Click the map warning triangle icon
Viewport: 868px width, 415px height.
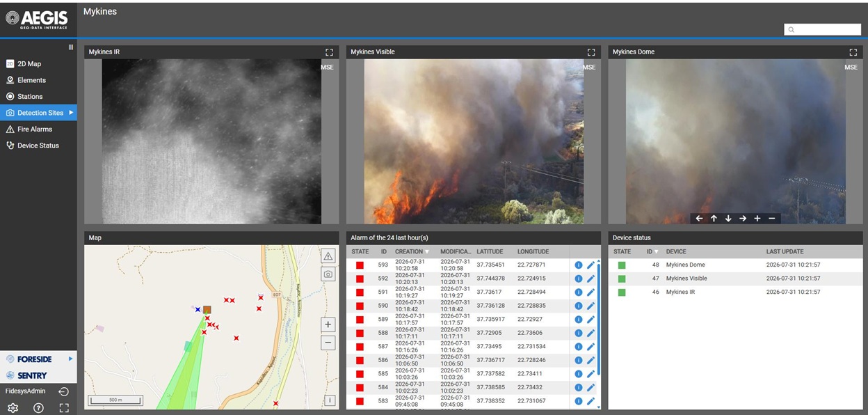pyautogui.click(x=328, y=256)
